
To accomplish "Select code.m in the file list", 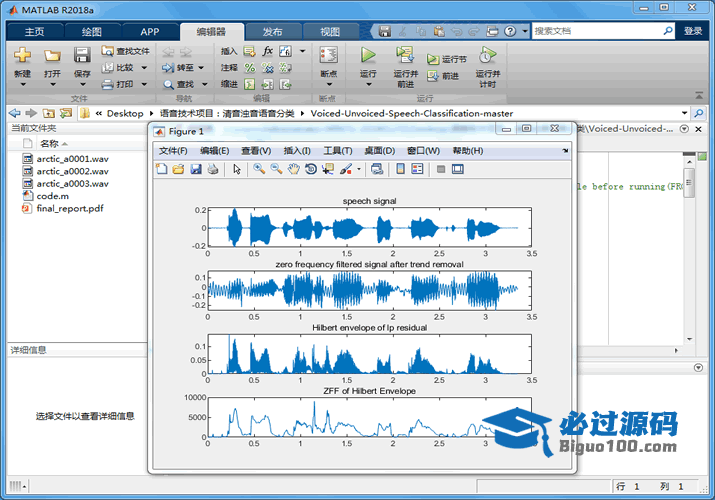I will pyautogui.click(x=52, y=196).
